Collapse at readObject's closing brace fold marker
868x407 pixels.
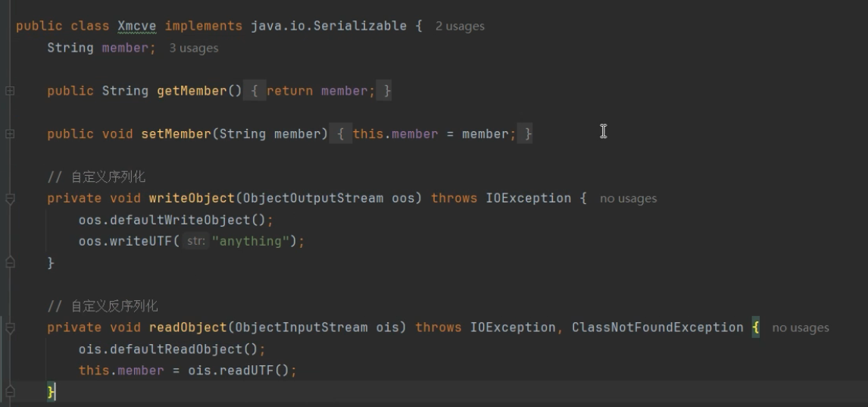coord(10,392)
